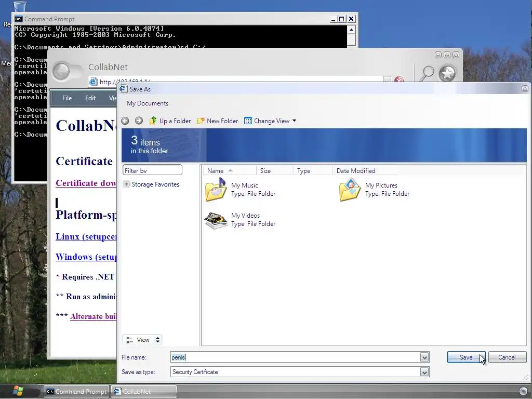
Task: Close the Save As dialog
Action: [525, 89]
